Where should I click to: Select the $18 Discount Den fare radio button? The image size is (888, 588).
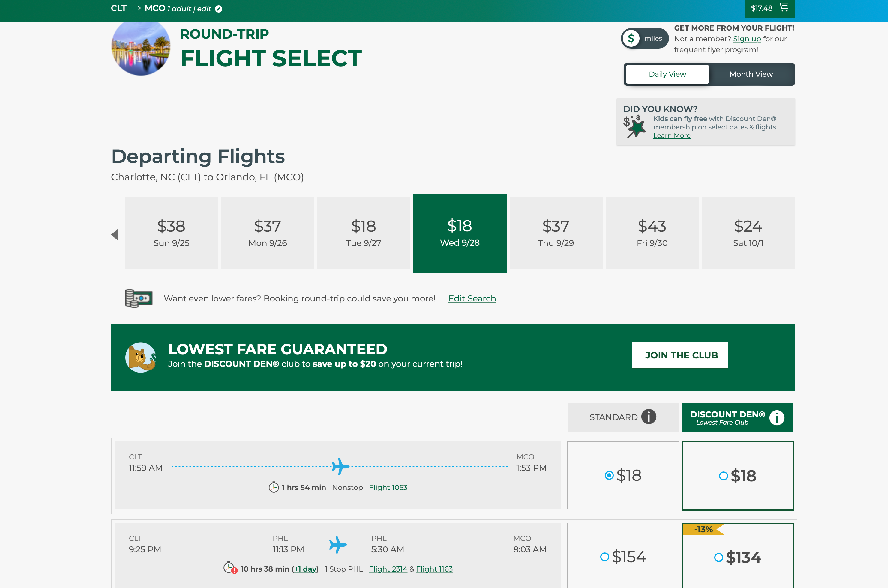pos(723,476)
